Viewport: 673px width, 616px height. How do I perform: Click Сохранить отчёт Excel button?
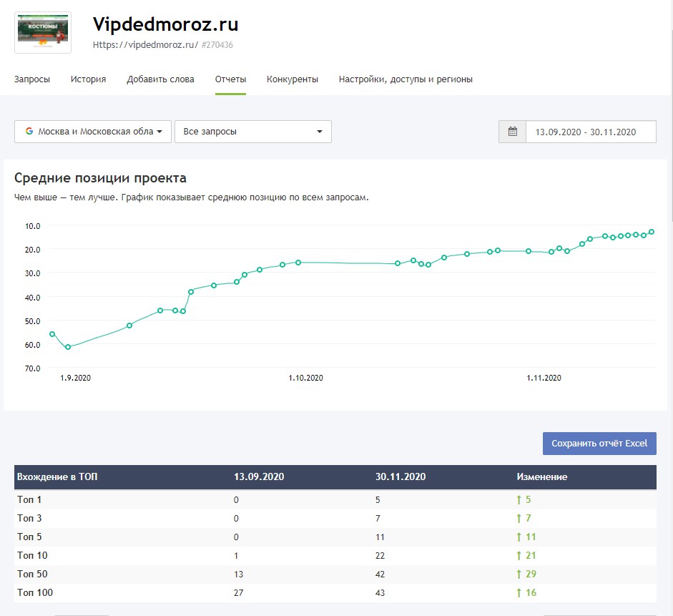tap(599, 444)
